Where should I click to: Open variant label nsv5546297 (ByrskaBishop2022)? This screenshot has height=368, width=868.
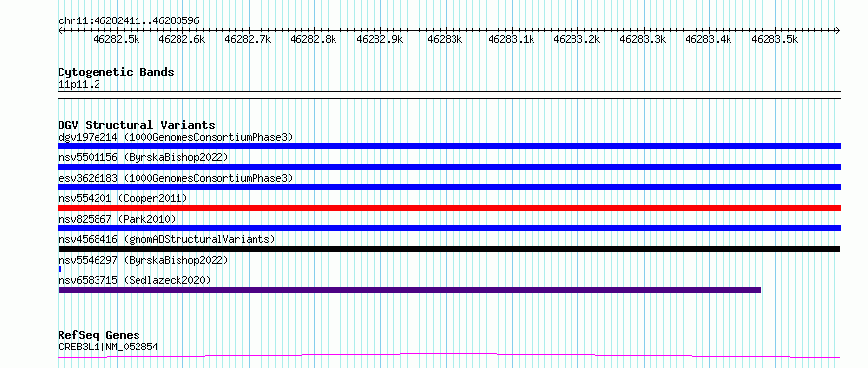click(143, 260)
